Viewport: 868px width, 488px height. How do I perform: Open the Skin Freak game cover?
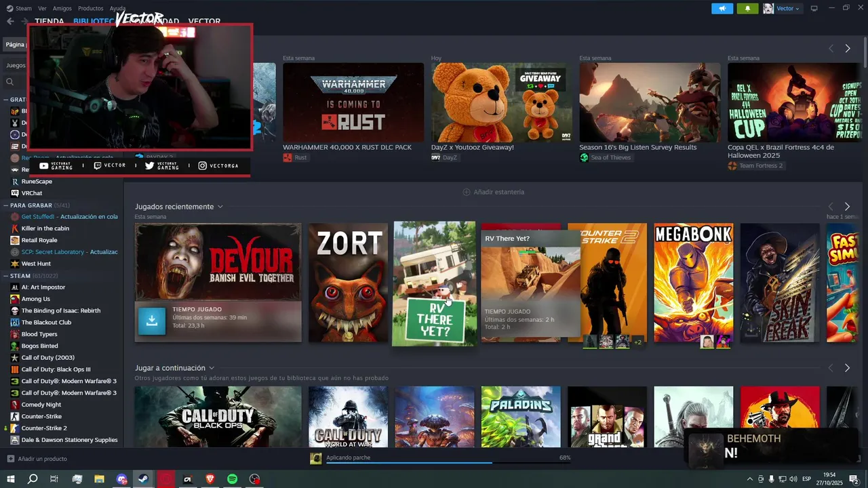(780, 283)
